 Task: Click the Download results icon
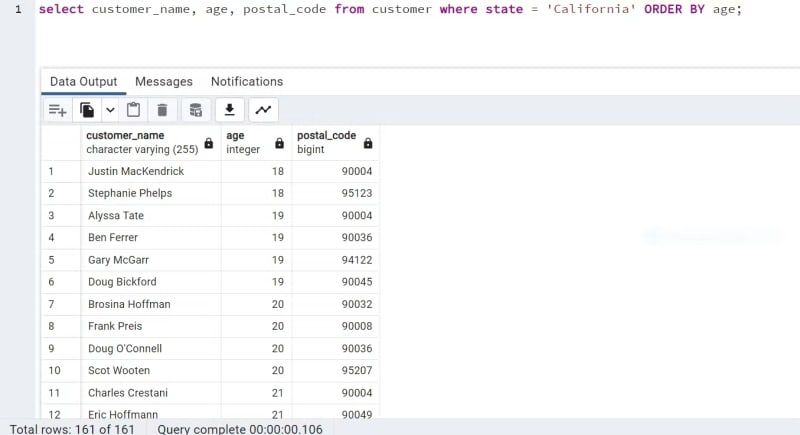tap(230, 110)
